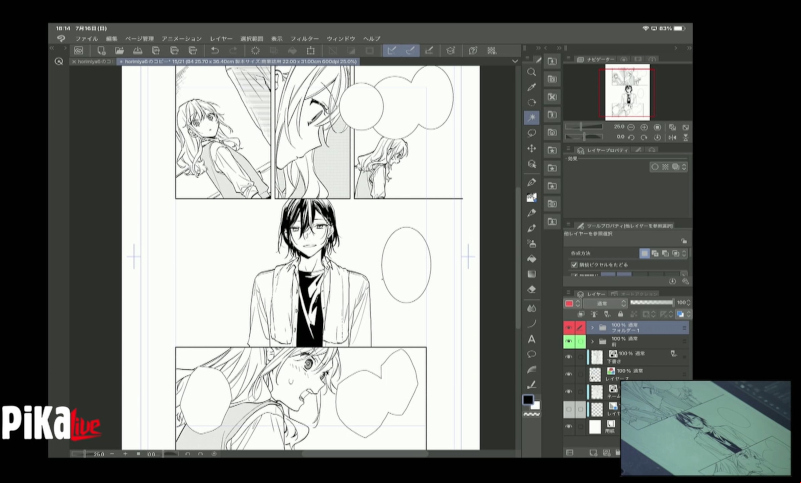Select the Text tool (A icon)
This screenshot has height=483, width=801.
point(531,339)
